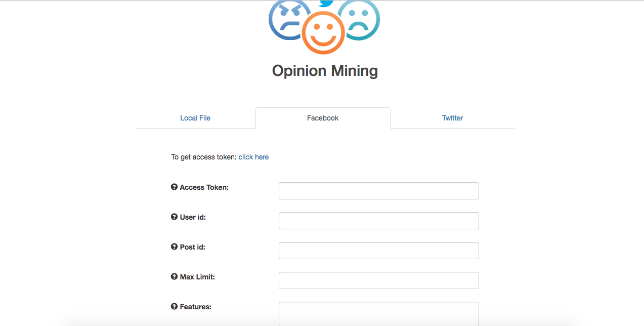Click the "Access Token:" field label
Image resolution: width=644 pixels, height=326 pixels.
(x=204, y=187)
